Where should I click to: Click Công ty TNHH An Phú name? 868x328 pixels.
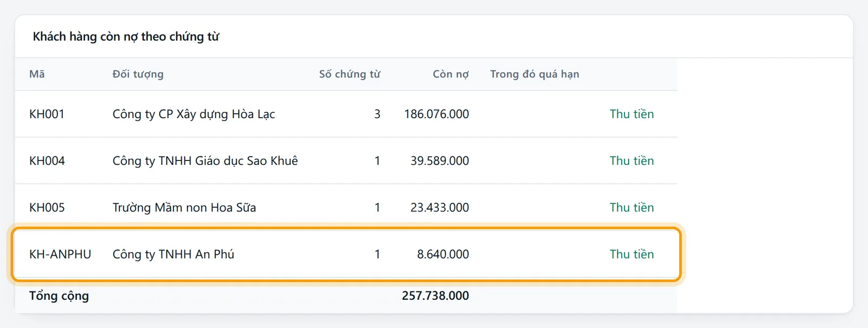pyautogui.click(x=173, y=254)
